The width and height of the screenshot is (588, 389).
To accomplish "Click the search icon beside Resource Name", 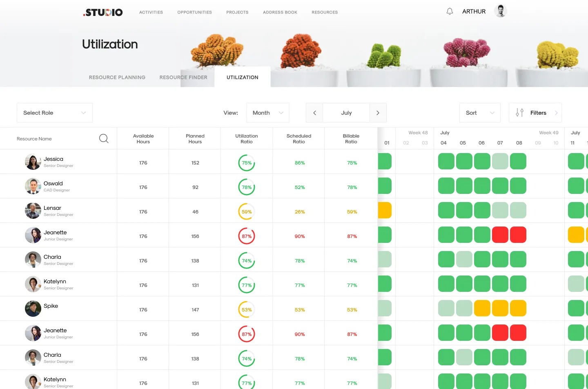I will (x=104, y=139).
